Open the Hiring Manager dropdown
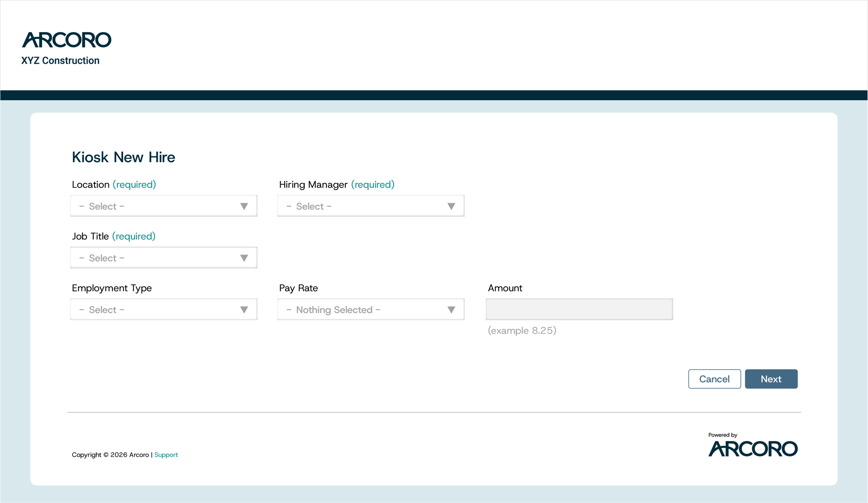Viewport: 868px width, 503px height. tap(371, 206)
